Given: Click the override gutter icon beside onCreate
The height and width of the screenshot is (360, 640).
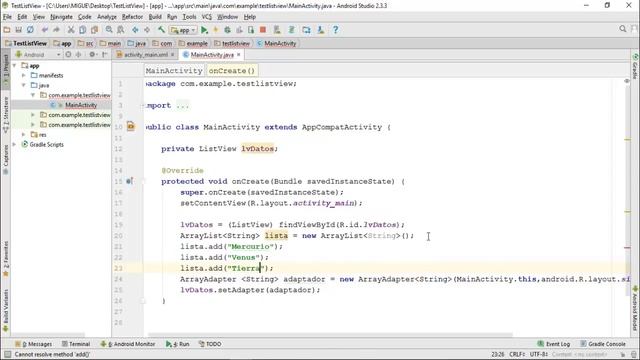Looking at the screenshot, I should pyautogui.click(x=129, y=181).
